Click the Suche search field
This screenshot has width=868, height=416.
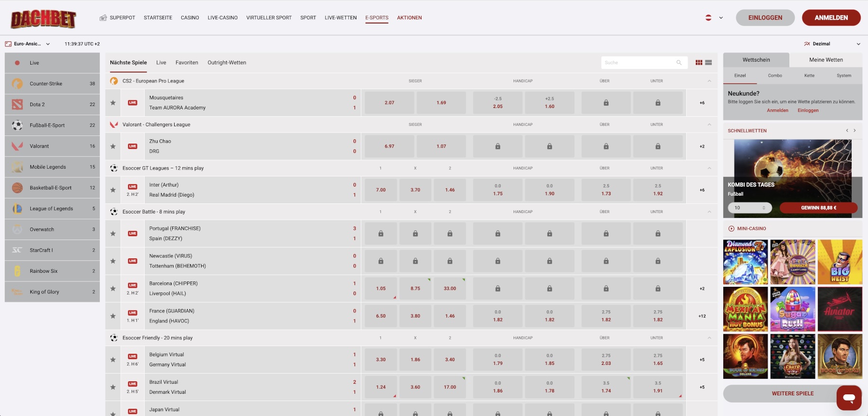644,63
